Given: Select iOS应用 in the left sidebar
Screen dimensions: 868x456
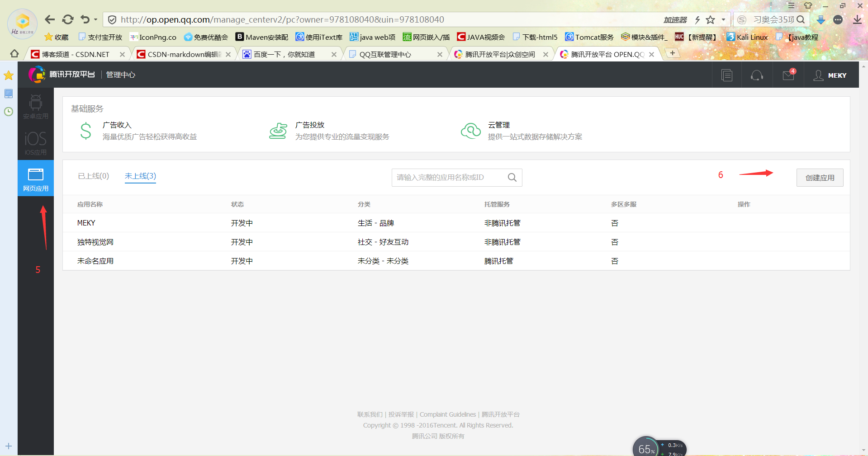Looking at the screenshot, I should tap(36, 142).
